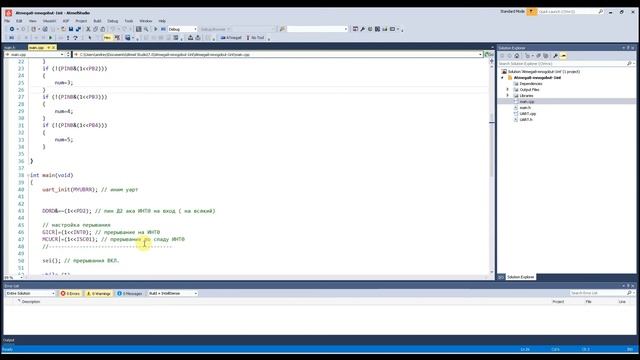The width and height of the screenshot is (640, 360).
Task: Click the Cut scissors icon
Action: click(88, 29)
